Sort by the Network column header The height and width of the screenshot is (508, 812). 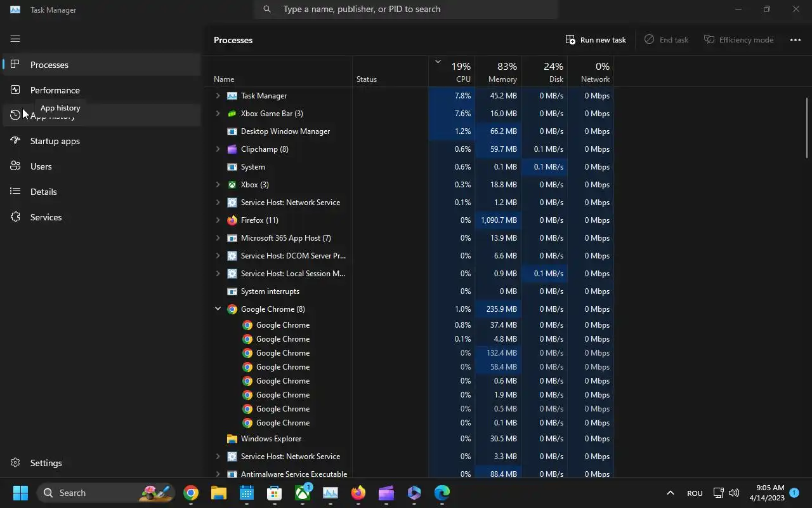pos(591,72)
